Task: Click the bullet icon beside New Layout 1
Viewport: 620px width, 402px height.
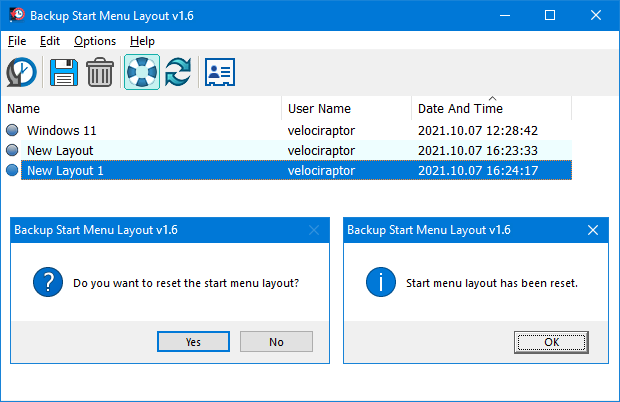Action: click(x=12, y=170)
